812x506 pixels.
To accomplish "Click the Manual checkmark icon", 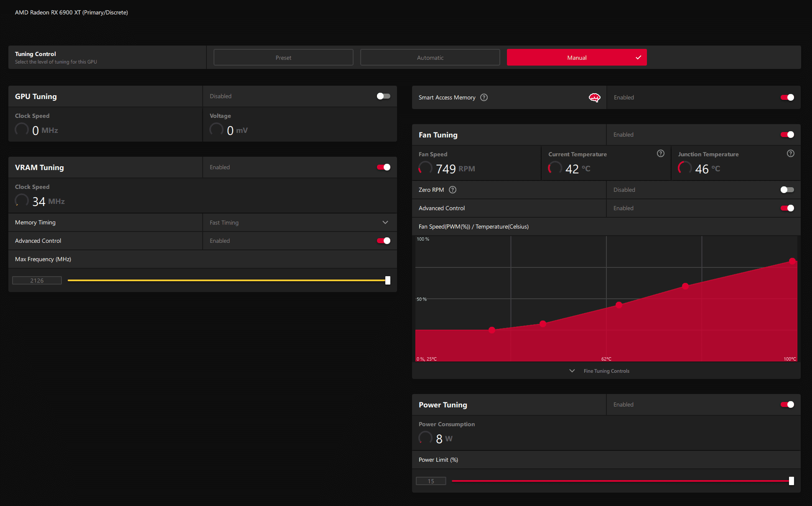I will pos(638,58).
